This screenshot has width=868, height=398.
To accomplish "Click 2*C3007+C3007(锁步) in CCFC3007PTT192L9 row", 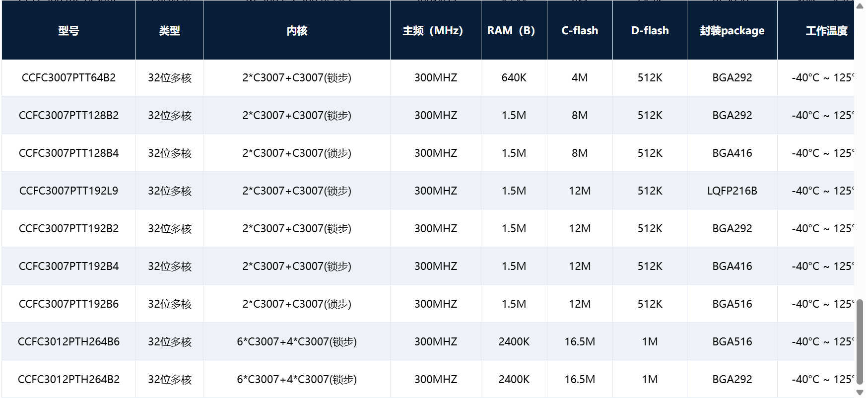I will pyautogui.click(x=297, y=191).
